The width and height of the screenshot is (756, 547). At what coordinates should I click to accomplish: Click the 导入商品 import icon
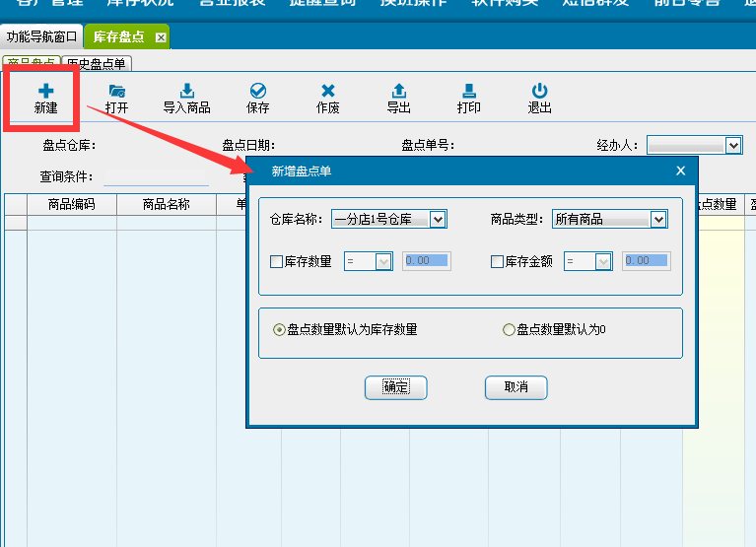tap(186, 92)
